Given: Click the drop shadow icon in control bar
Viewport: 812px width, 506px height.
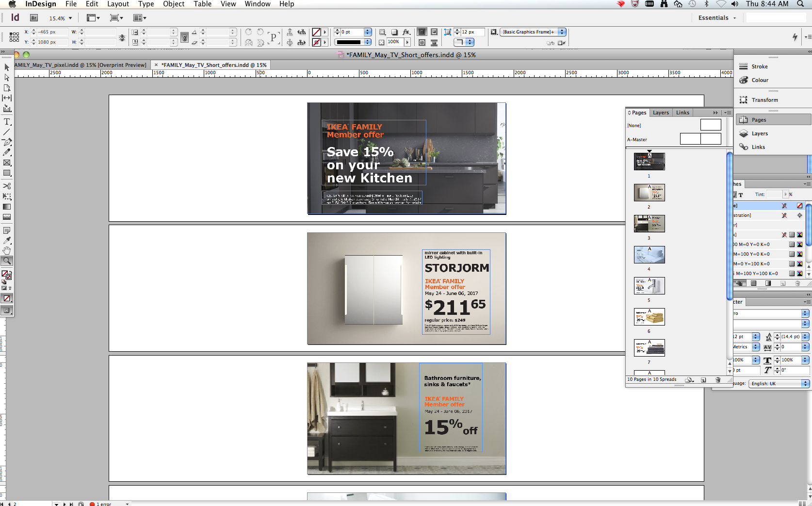Looking at the screenshot, I should (394, 32).
